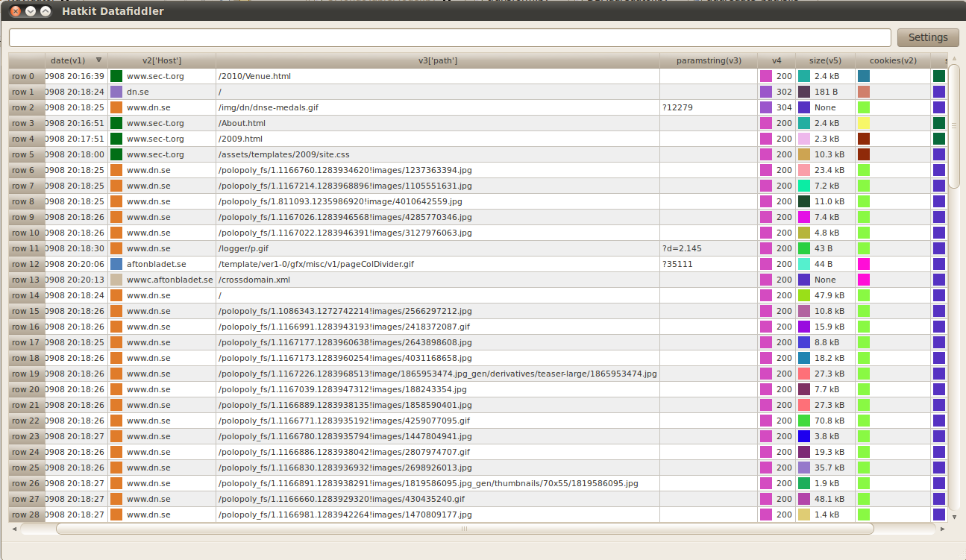Click the v2['Host'] column header

(x=162, y=60)
